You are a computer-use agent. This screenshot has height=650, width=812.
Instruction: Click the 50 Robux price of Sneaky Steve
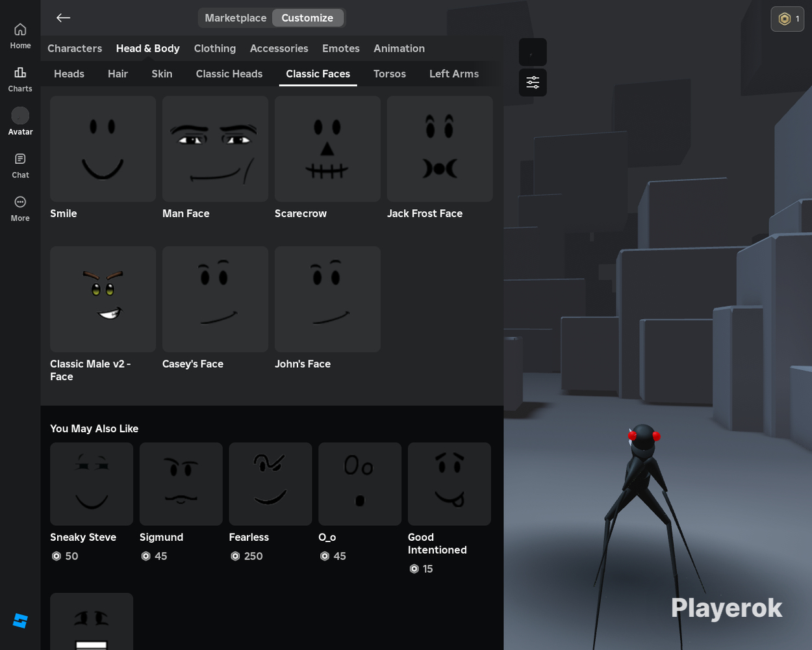click(65, 556)
